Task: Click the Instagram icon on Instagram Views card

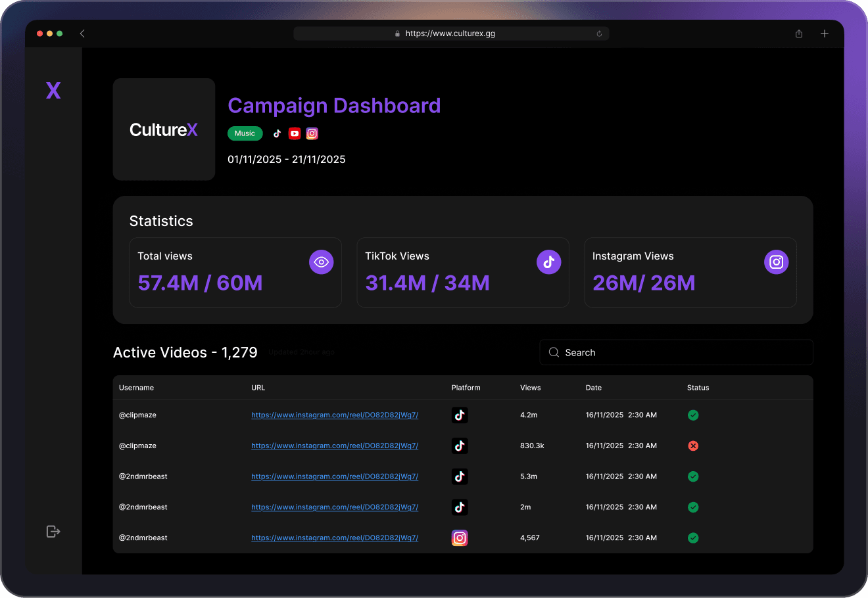Action: (776, 262)
